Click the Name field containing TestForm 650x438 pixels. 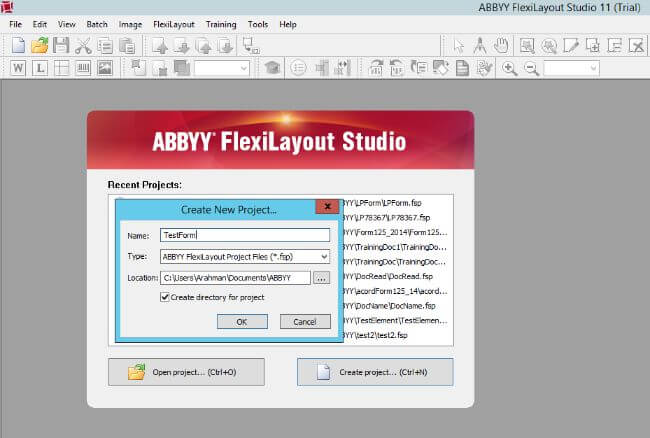click(245, 235)
